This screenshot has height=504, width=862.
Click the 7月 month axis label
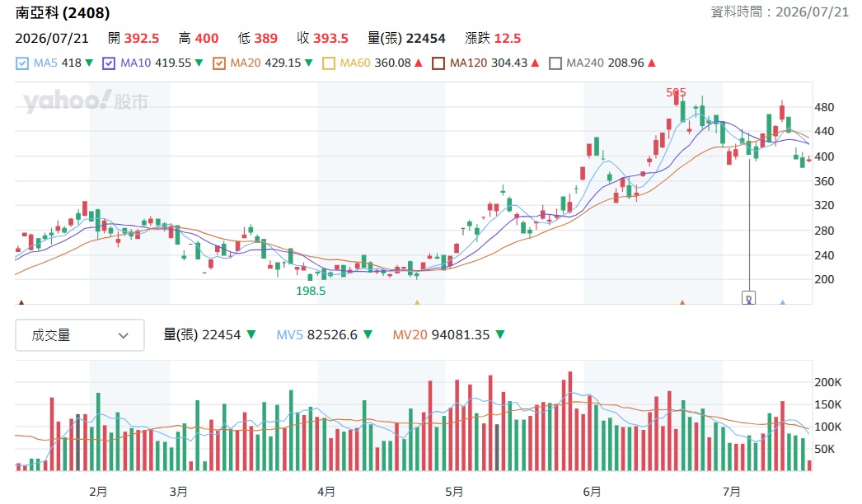pyautogui.click(x=731, y=492)
